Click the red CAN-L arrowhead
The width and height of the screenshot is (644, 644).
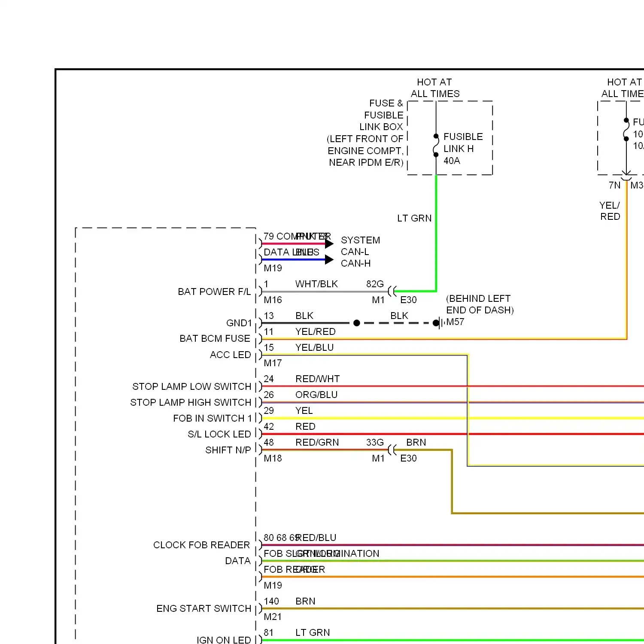(x=329, y=244)
